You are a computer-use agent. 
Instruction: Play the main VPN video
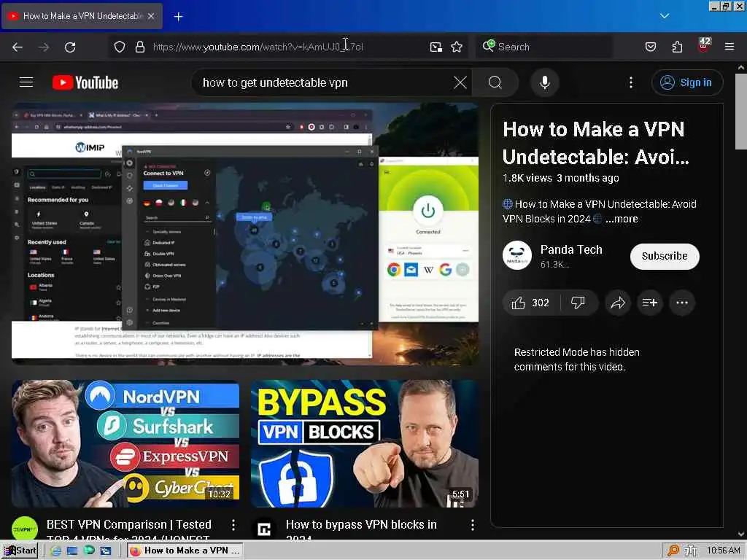coord(245,234)
